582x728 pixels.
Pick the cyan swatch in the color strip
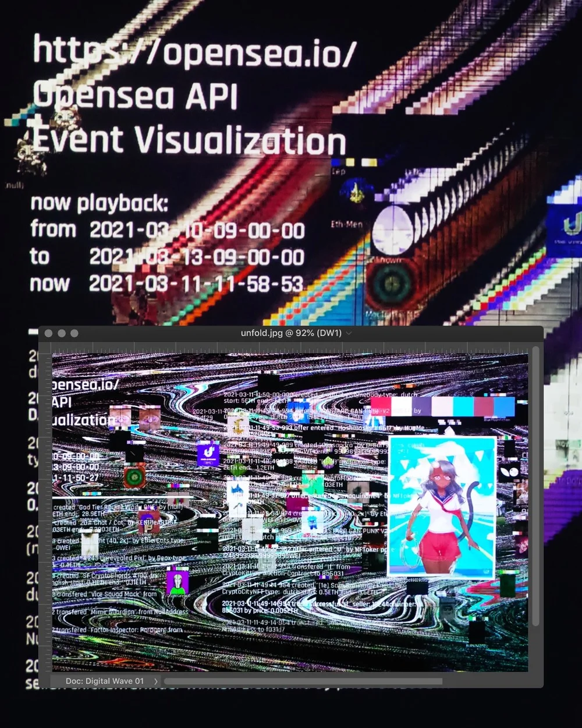463,406
